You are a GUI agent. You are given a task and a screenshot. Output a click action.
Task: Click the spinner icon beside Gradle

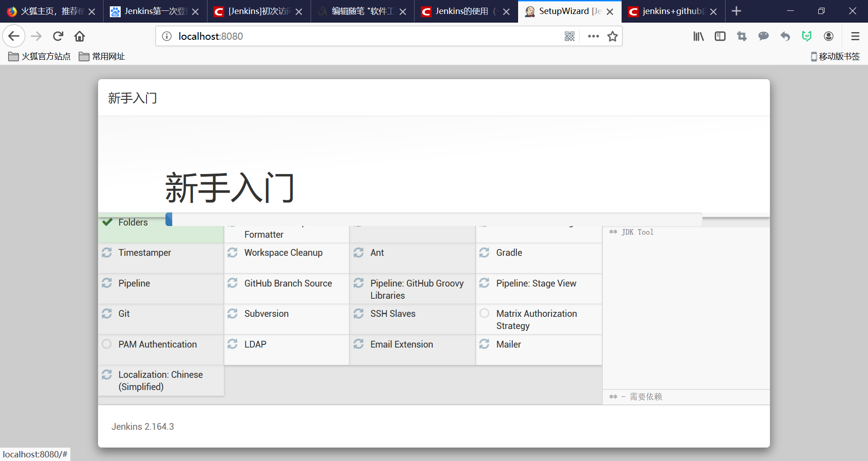pos(484,253)
